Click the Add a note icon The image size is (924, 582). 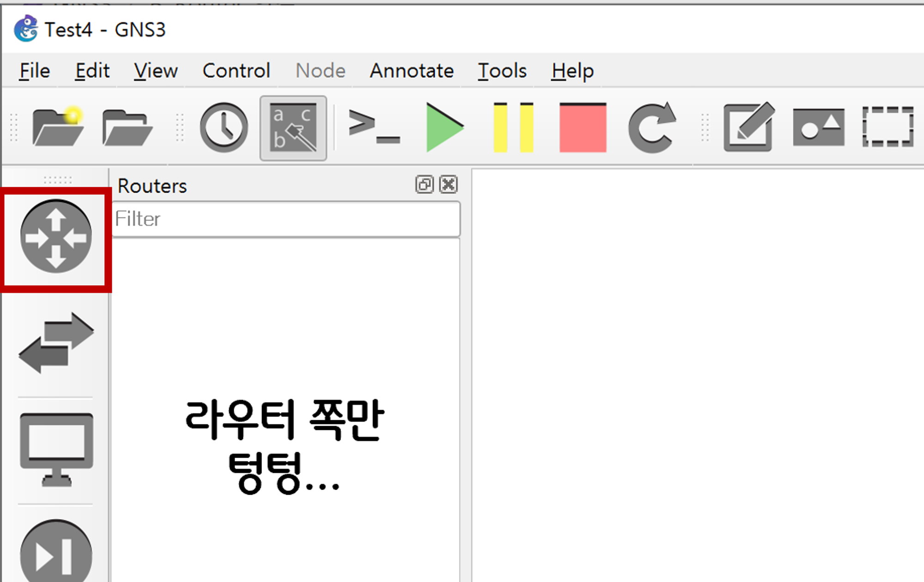(x=749, y=127)
